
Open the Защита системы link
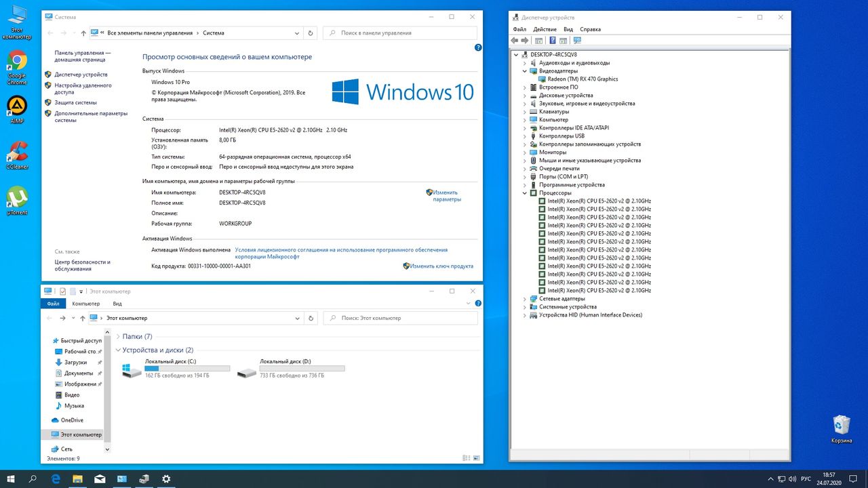tap(75, 103)
